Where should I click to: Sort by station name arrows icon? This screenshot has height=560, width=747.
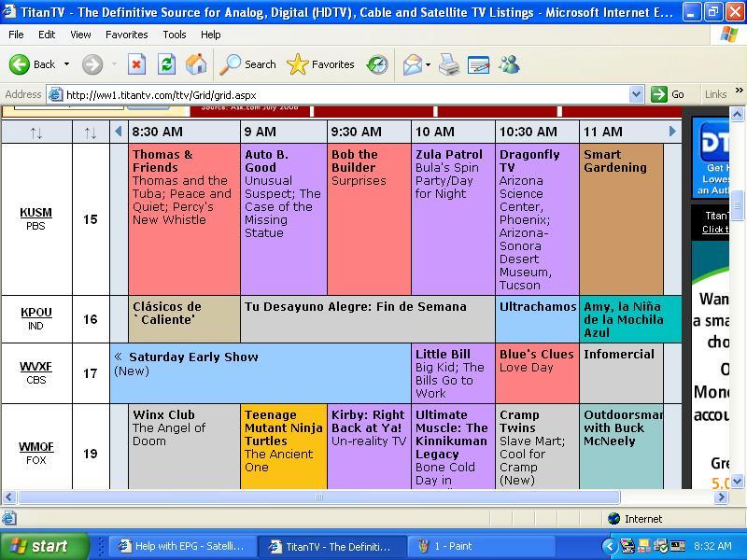click(36, 133)
